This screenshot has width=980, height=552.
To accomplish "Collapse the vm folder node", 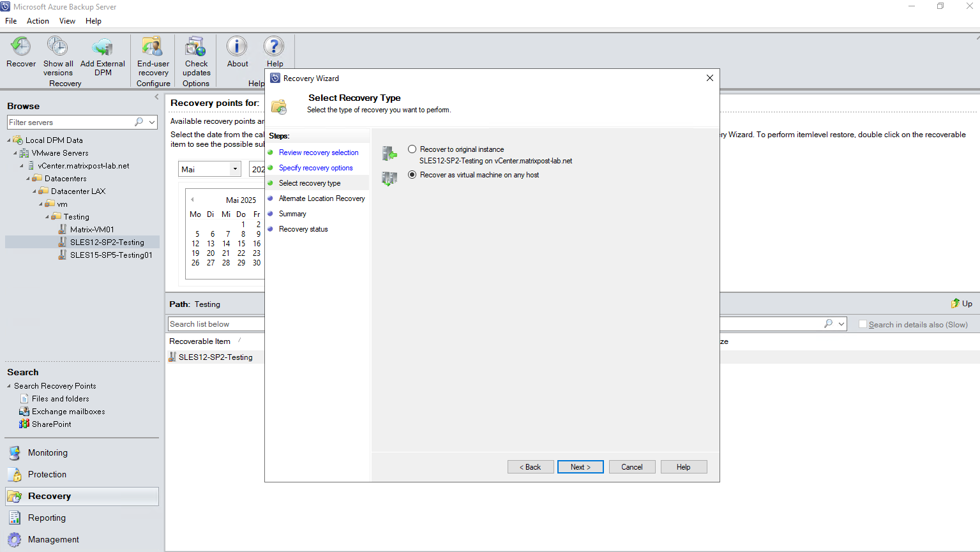I will point(41,204).
